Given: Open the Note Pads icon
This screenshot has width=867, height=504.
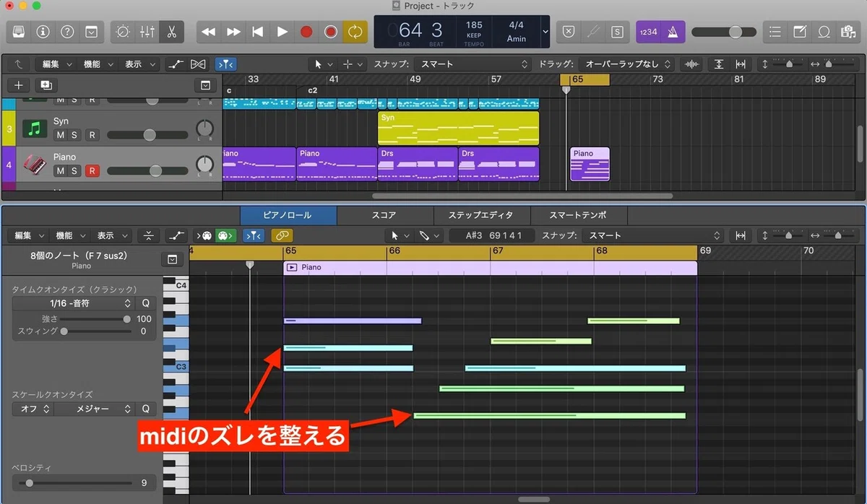Looking at the screenshot, I should (x=800, y=32).
